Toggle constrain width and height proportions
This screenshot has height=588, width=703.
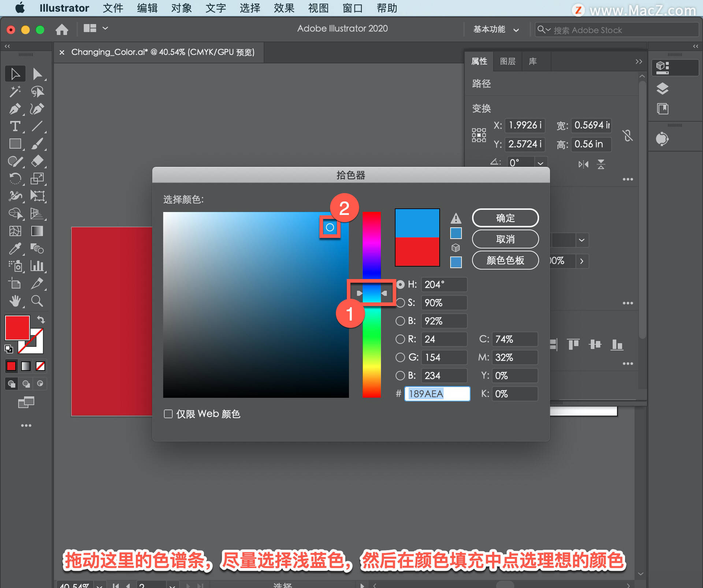coord(628,135)
